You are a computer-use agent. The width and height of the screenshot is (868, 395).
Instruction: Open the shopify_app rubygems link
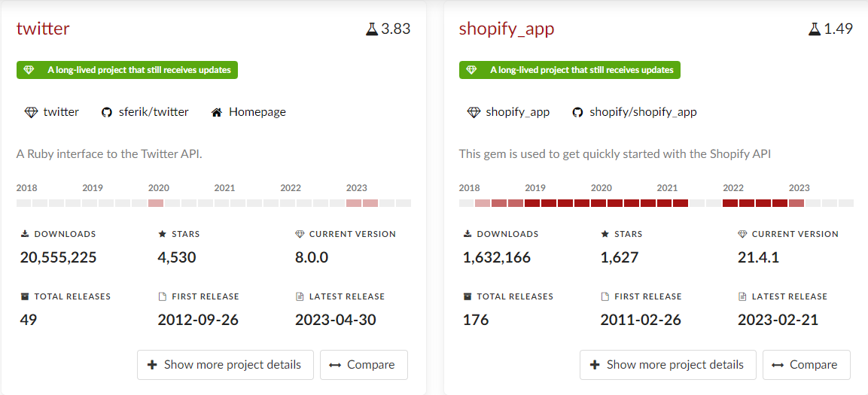click(509, 112)
